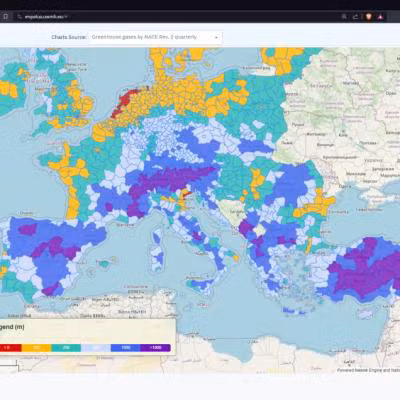Open the Charts Source combo box
Viewport: 400px width, 400px height.
(155, 37)
